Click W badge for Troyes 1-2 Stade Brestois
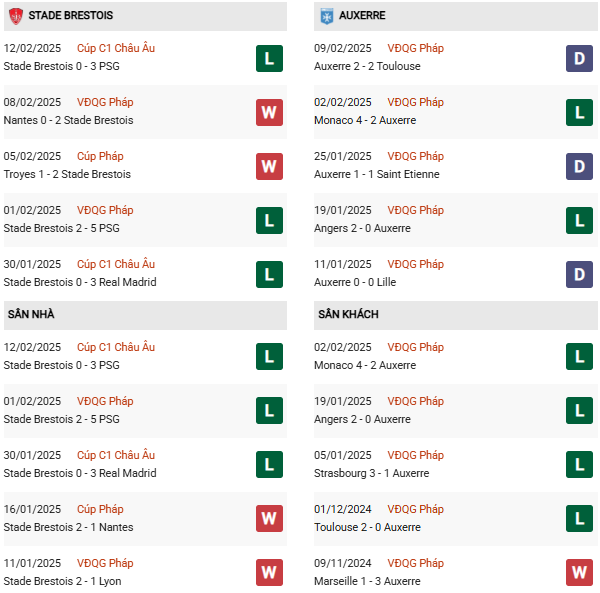Screen dimensions: 600x593 point(269,166)
